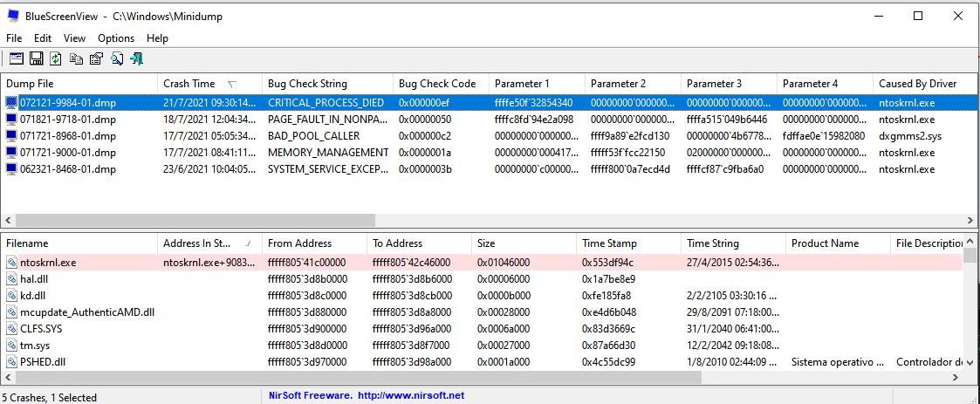Click the ntoskrnl.exe+9083... address cell
The width and height of the screenshot is (980, 404).
coord(209,263)
